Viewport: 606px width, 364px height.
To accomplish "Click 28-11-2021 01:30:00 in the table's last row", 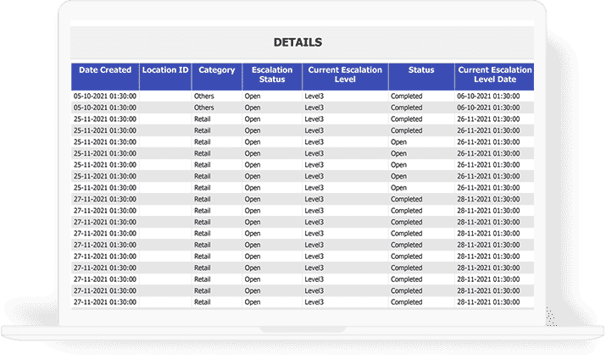I will pos(488,302).
